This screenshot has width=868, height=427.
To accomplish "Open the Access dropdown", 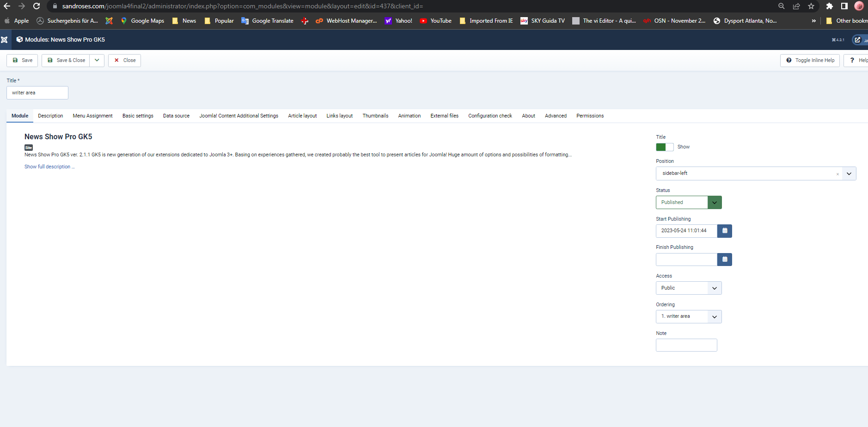I will point(689,288).
